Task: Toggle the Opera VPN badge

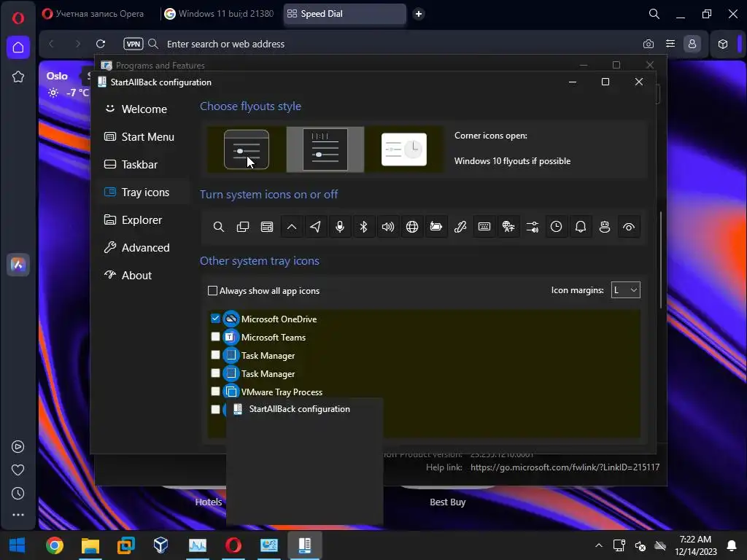Action: pyautogui.click(x=133, y=44)
